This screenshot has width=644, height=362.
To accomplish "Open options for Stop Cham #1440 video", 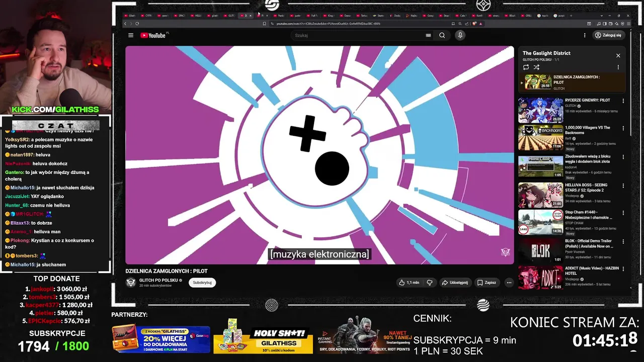I will [x=623, y=213].
